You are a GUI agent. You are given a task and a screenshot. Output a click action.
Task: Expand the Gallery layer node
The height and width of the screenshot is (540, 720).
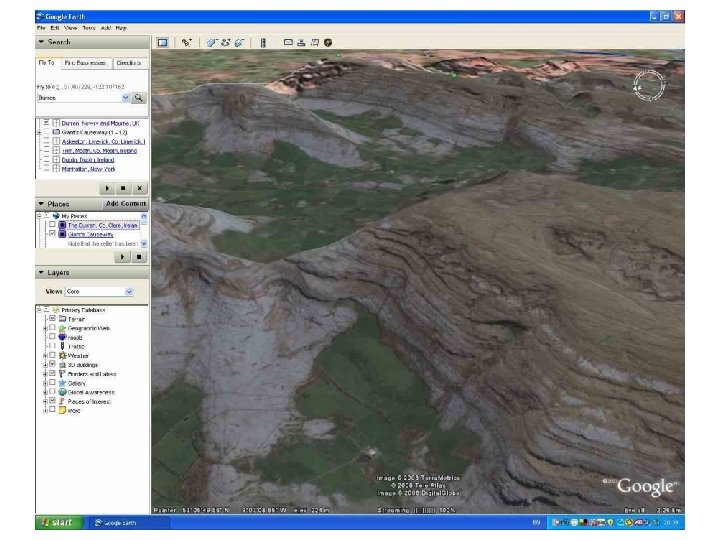(45, 383)
